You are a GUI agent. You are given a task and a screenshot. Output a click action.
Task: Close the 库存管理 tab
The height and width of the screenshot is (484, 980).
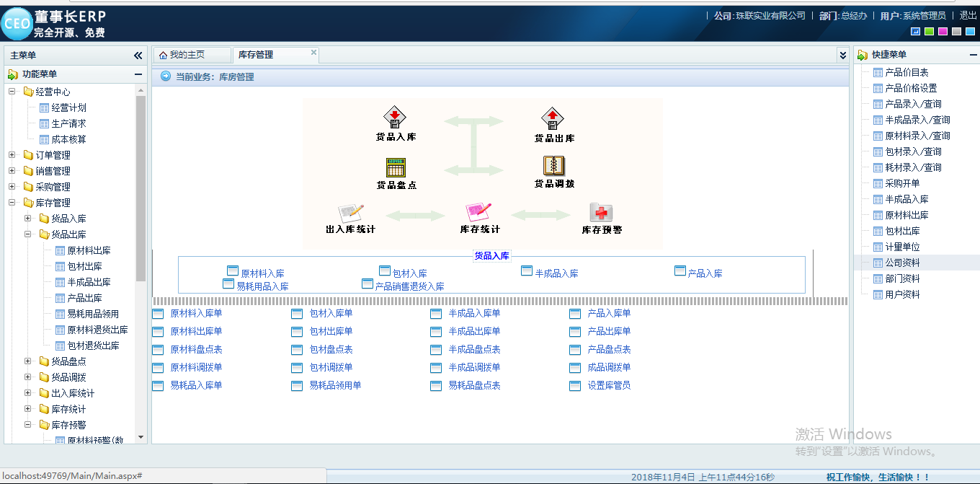point(313,52)
